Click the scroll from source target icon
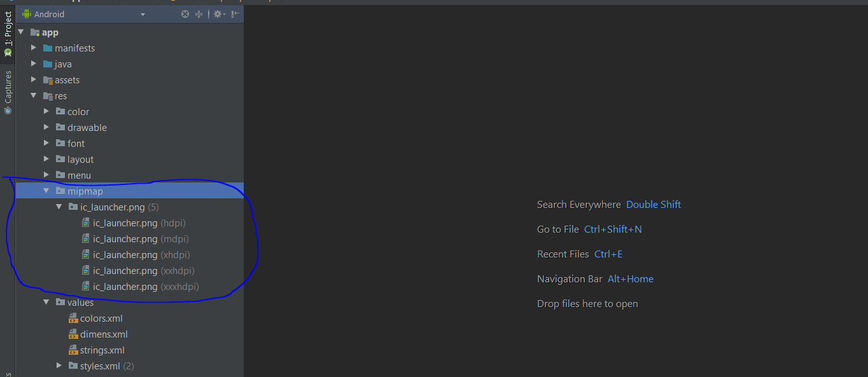868x377 pixels. 185,14
